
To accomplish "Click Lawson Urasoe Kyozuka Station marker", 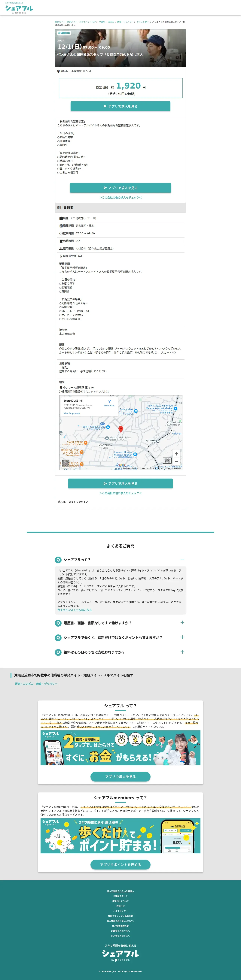I will tap(135, 454).
